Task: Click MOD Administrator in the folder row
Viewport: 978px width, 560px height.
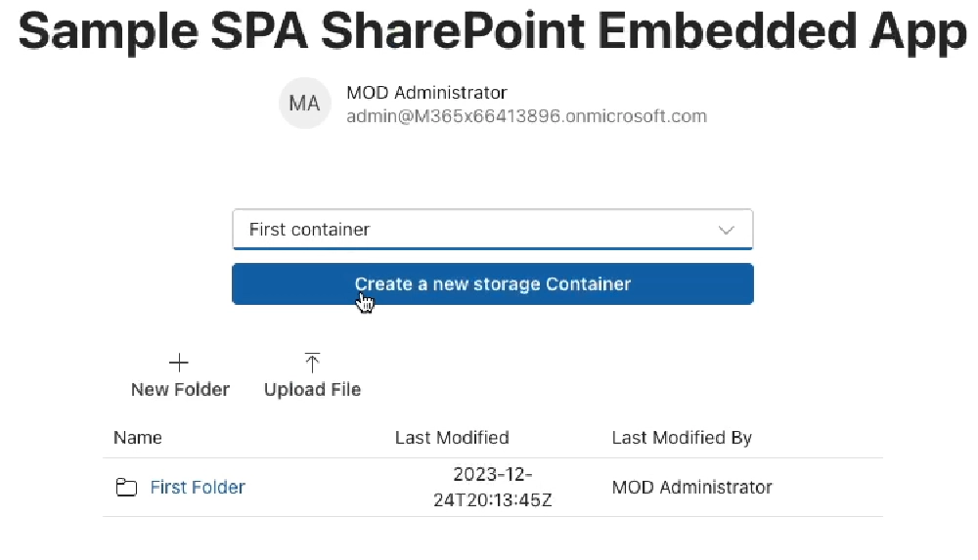Action: click(x=691, y=487)
